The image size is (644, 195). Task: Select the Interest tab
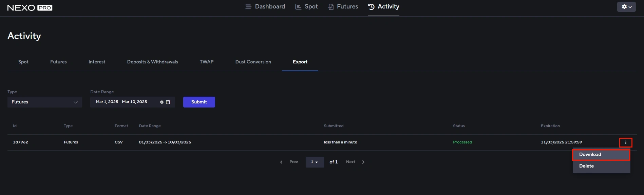point(97,62)
